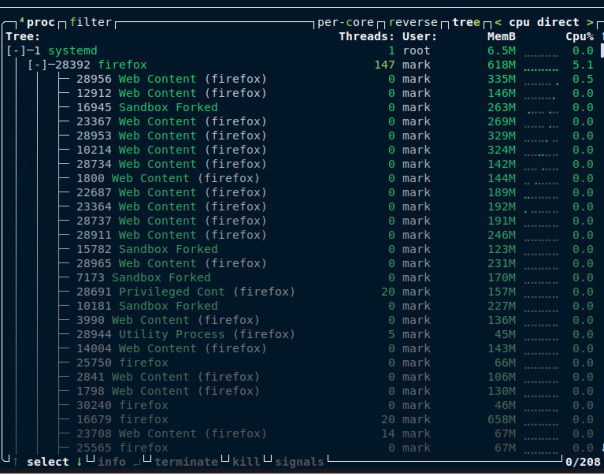Click the 0/208 process counter

[583, 461]
